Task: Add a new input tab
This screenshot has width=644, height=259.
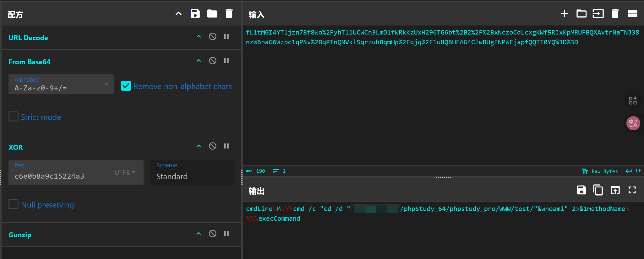Action: 565,14
